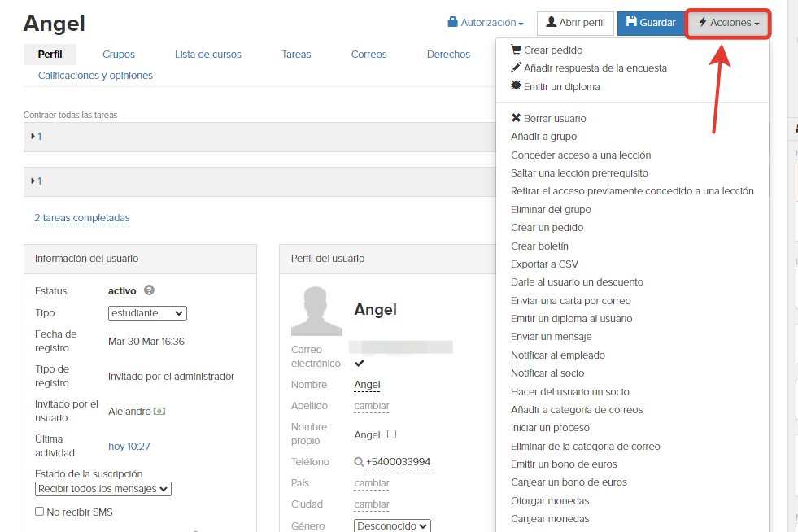The image size is (798, 532).
Task: Select Retirar el acceso previamente concedido
Action: click(x=632, y=191)
